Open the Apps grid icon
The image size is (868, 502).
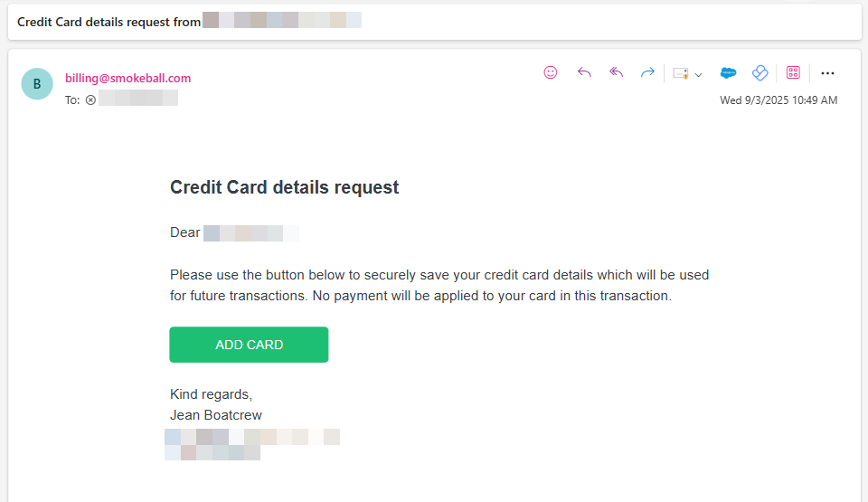tap(793, 73)
